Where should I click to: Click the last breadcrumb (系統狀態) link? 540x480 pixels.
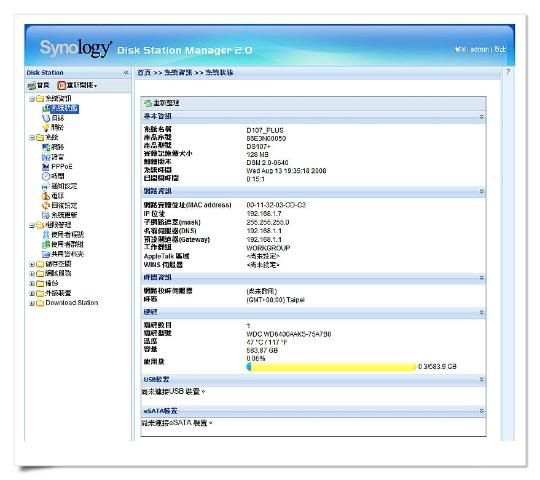click(x=219, y=72)
